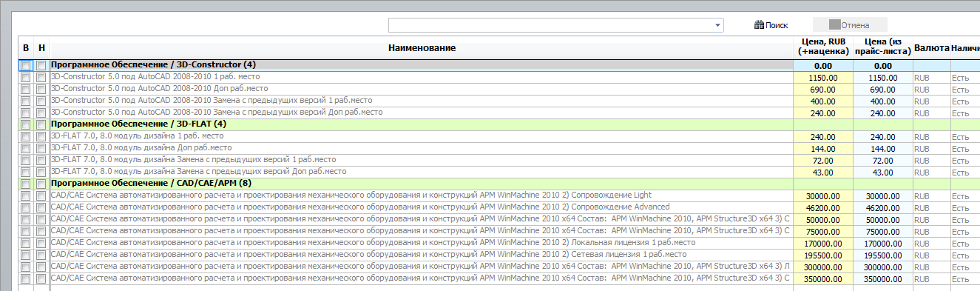Click the 195500.00 cell in the прайс-листа price column
The width and height of the screenshot is (980, 291).
pyautogui.click(x=882, y=255)
